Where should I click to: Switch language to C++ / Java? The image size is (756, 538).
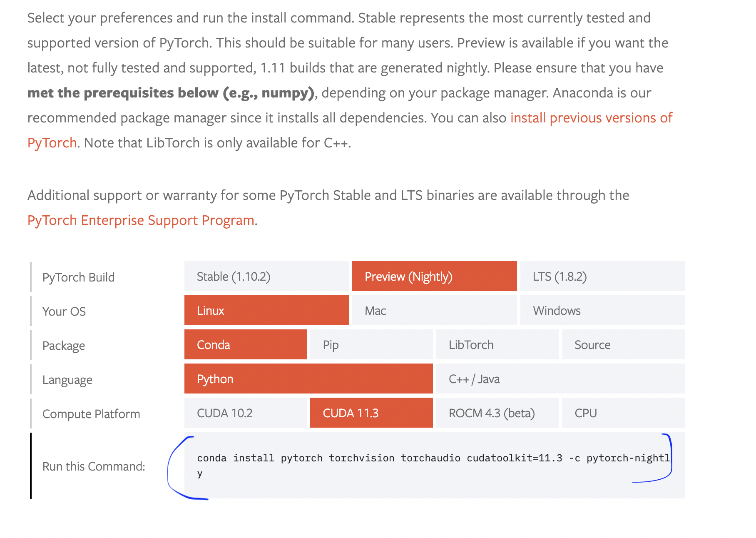pyautogui.click(x=560, y=379)
